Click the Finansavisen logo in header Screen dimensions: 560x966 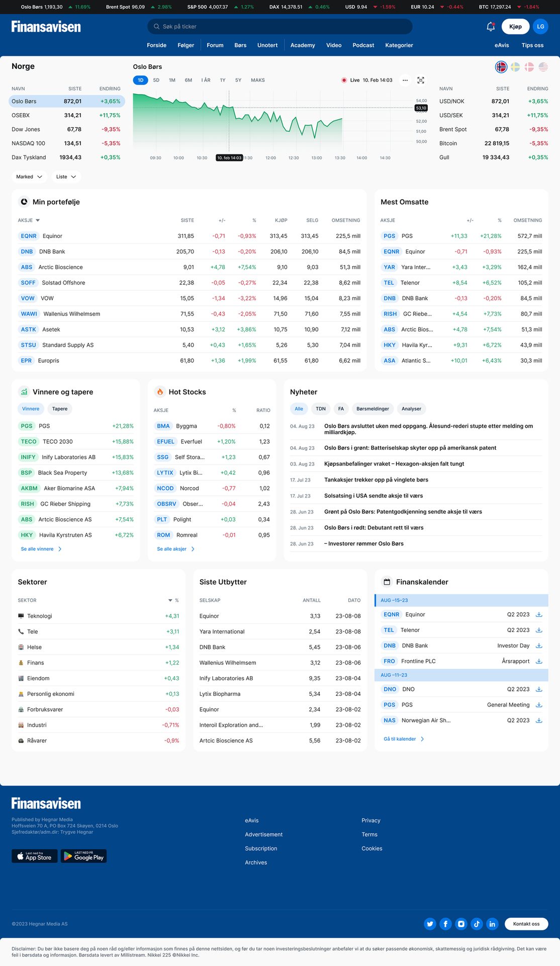(46, 27)
